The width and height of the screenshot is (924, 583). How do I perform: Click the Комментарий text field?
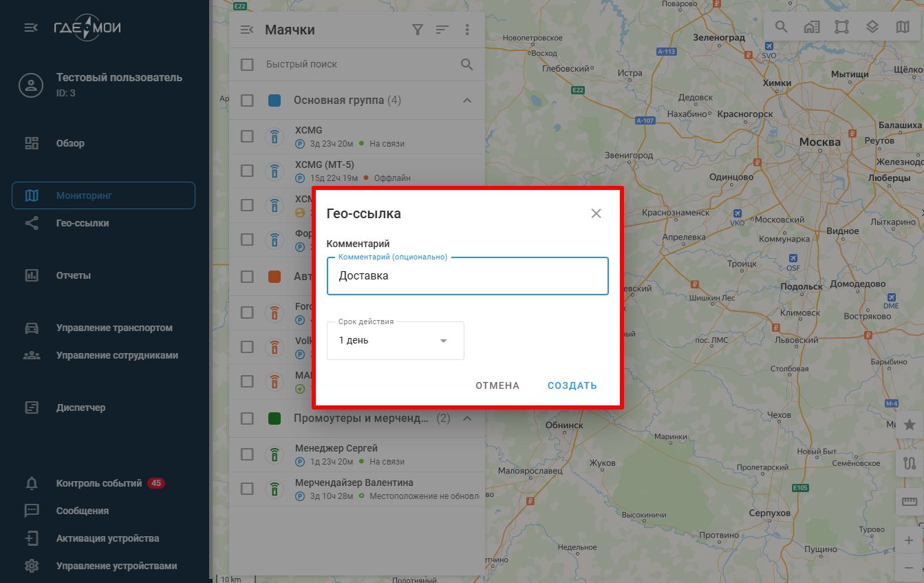tap(467, 276)
